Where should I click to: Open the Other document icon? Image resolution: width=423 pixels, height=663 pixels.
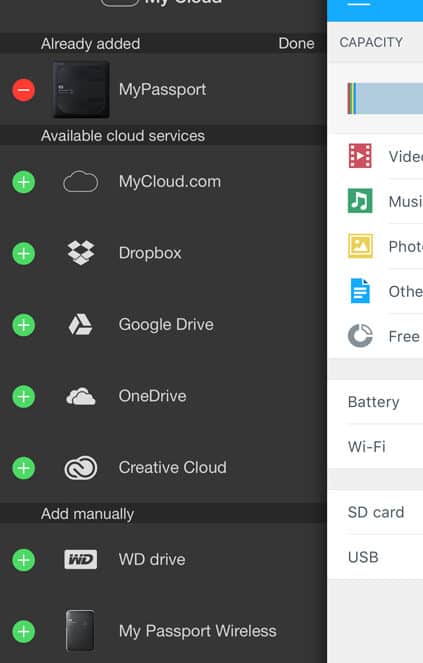tap(360, 291)
